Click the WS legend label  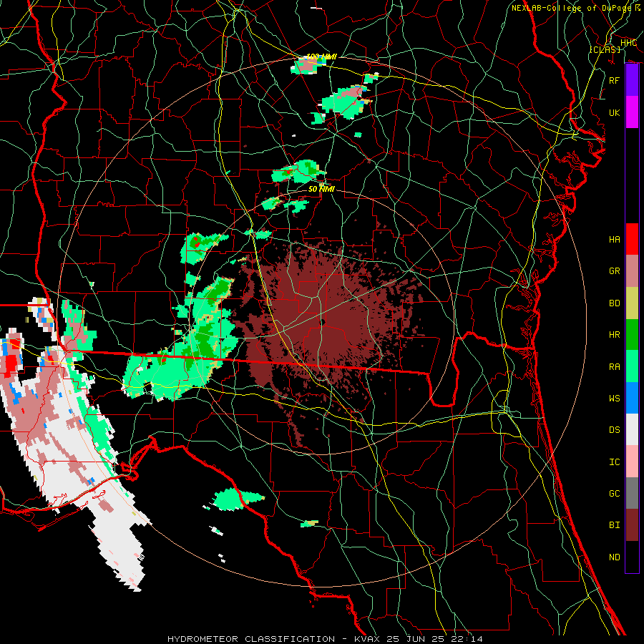coord(614,398)
